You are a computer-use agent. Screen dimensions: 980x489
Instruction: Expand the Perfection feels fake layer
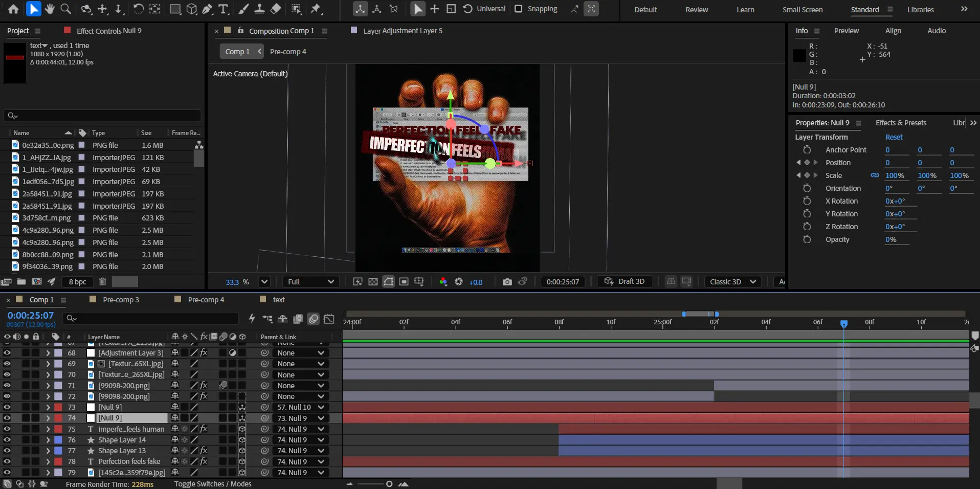(48, 461)
